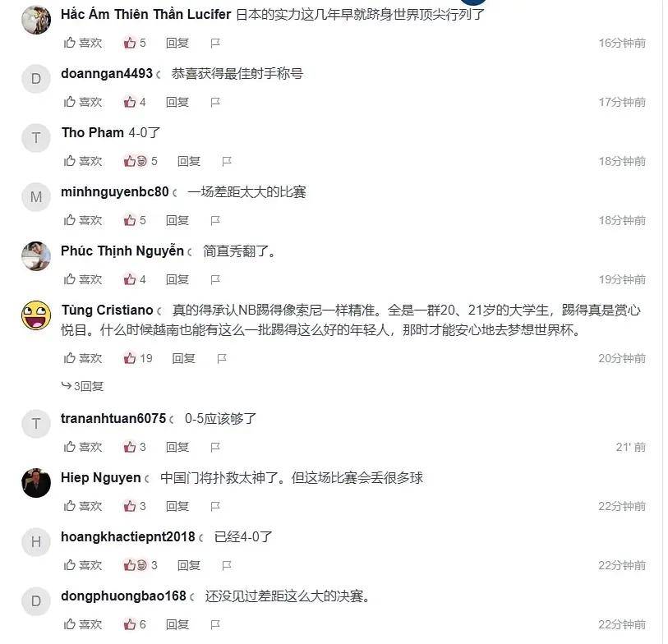Click the 22分钟前 timestamp on Hiep Nguyen's comment

(622, 507)
